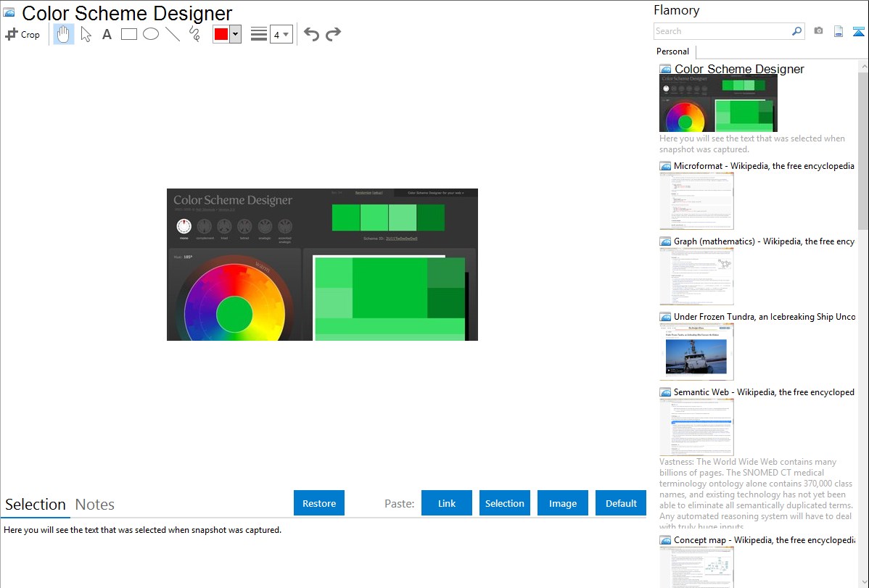Open the Microformat Wikipedia snapshot thumbnail
This screenshot has width=869, height=588.
[x=696, y=201]
